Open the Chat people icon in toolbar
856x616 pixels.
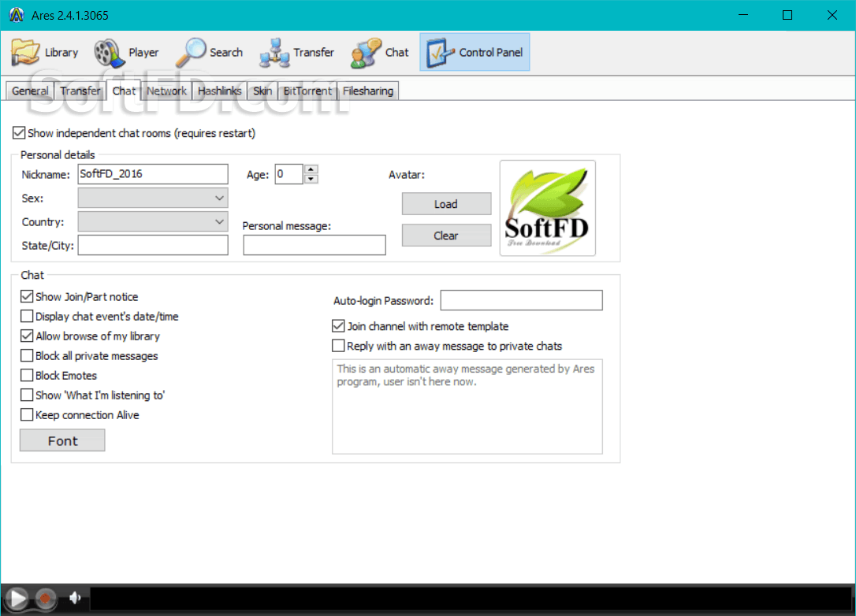pyautogui.click(x=366, y=53)
